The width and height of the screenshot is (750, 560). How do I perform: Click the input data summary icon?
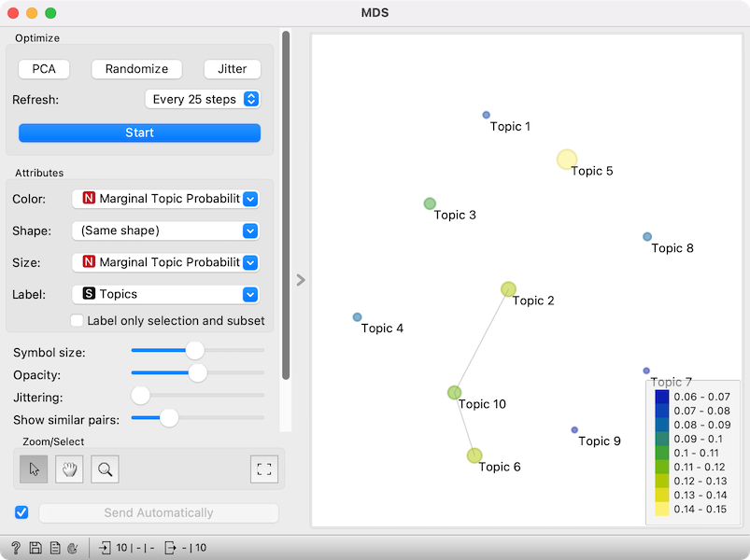click(105, 548)
